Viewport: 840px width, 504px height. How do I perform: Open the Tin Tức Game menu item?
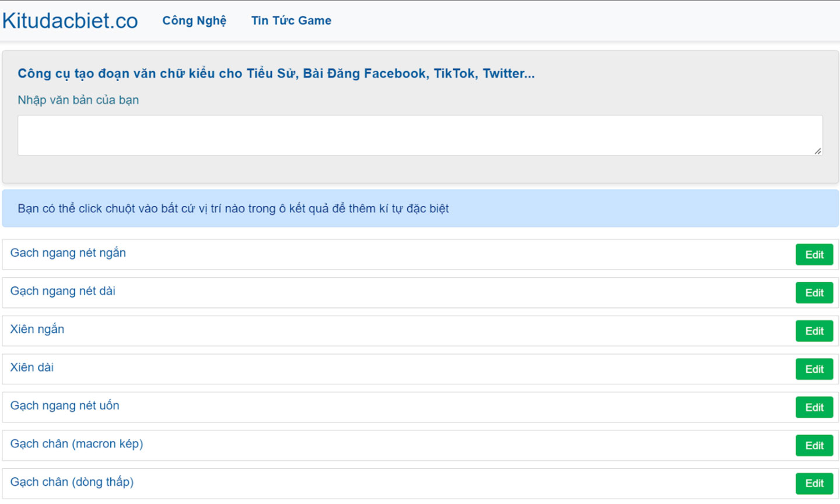(x=291, y=21)
